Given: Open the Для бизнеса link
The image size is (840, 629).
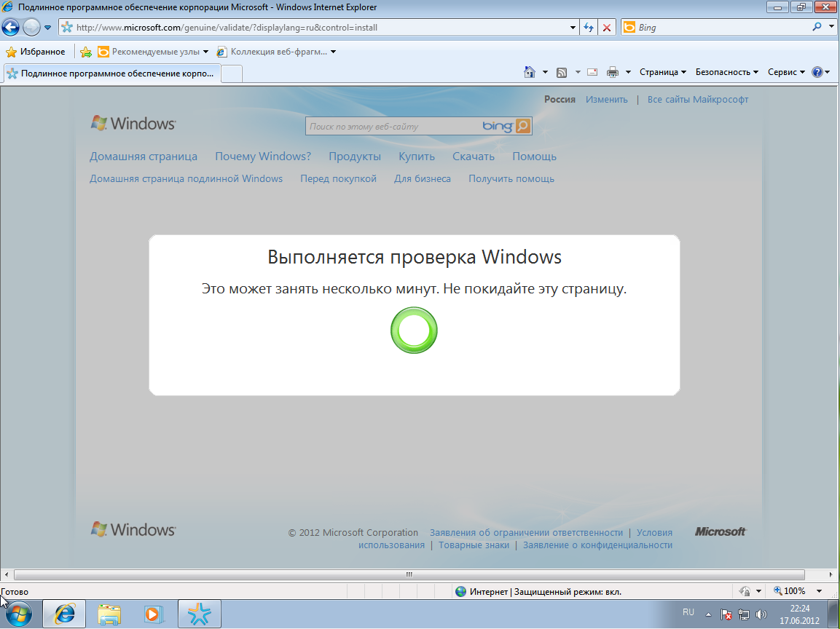Looking at the screenshot, I should click(x=422, y=179).
